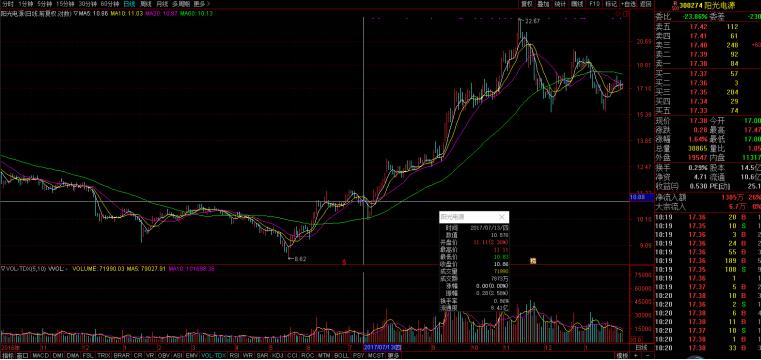The image size is (761, 360).
Task: Click the yellow info marker on chart
Action: click(532, 261)
